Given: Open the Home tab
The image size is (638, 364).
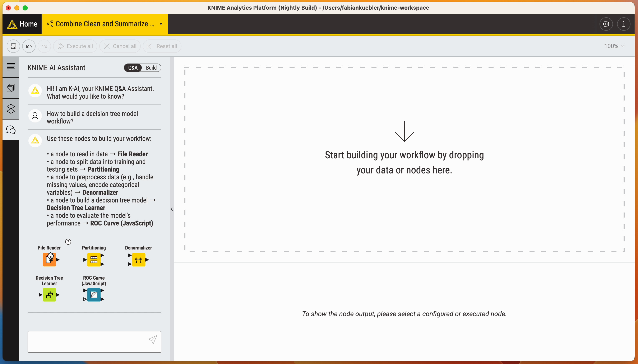Looking at the screenshot, I should [23, 24].
